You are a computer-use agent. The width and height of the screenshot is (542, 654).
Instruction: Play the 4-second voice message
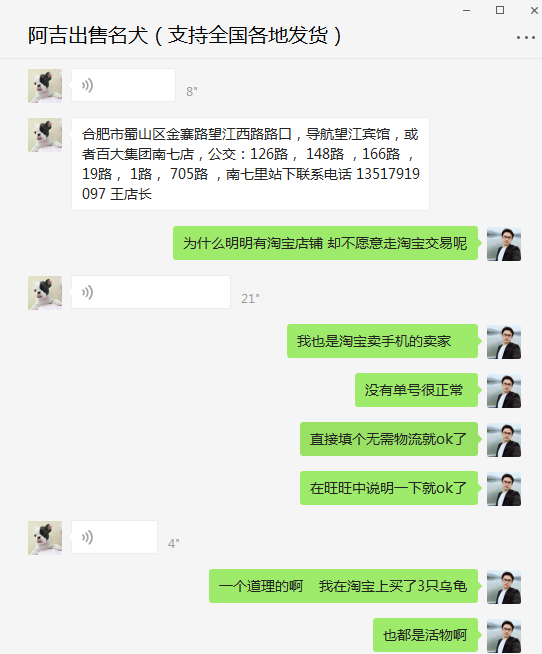tap(114, 537)
